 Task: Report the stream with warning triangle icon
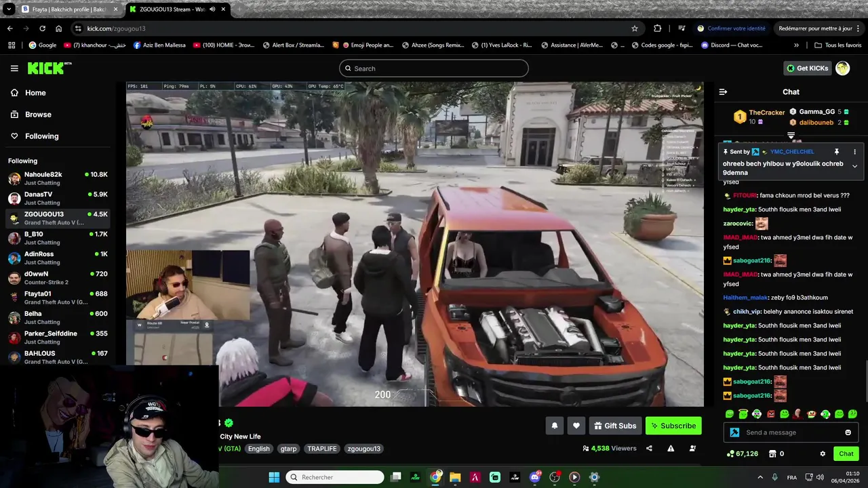click(671, 448)
